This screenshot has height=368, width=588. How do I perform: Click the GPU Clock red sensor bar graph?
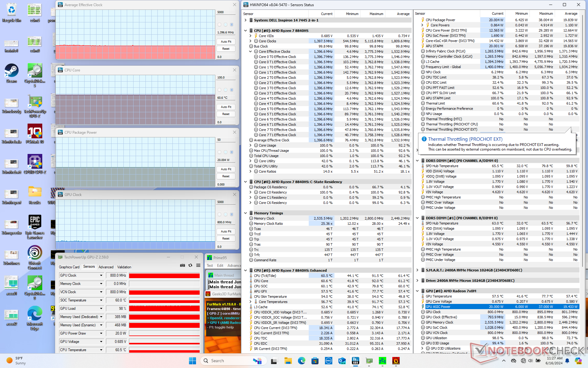point(164,276)
